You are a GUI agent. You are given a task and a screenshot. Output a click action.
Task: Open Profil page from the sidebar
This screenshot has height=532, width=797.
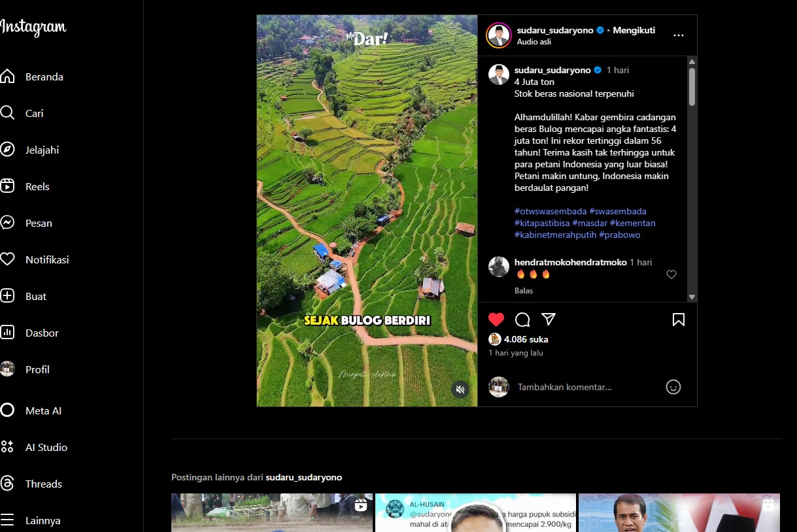tap(37, 369)
